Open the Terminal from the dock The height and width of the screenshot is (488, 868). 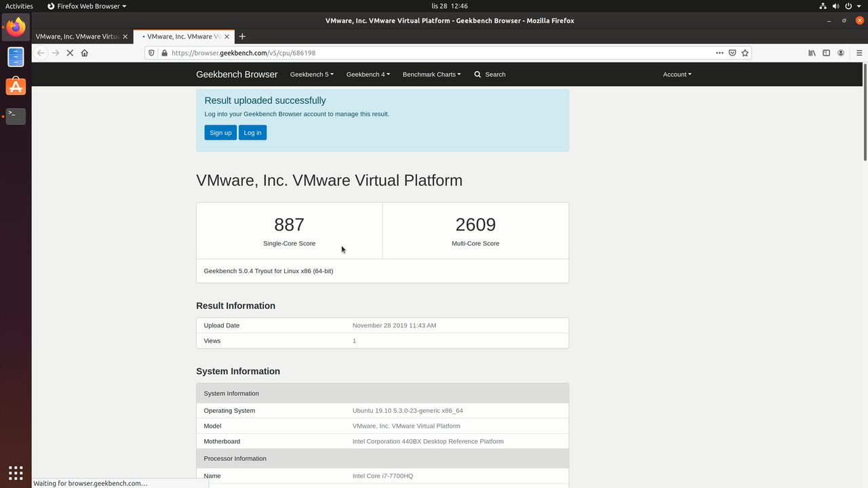coord(16,116)
